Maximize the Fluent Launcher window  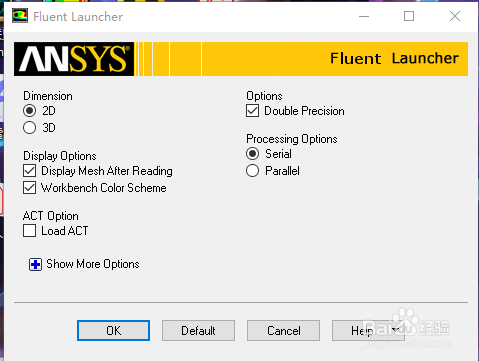409,16
